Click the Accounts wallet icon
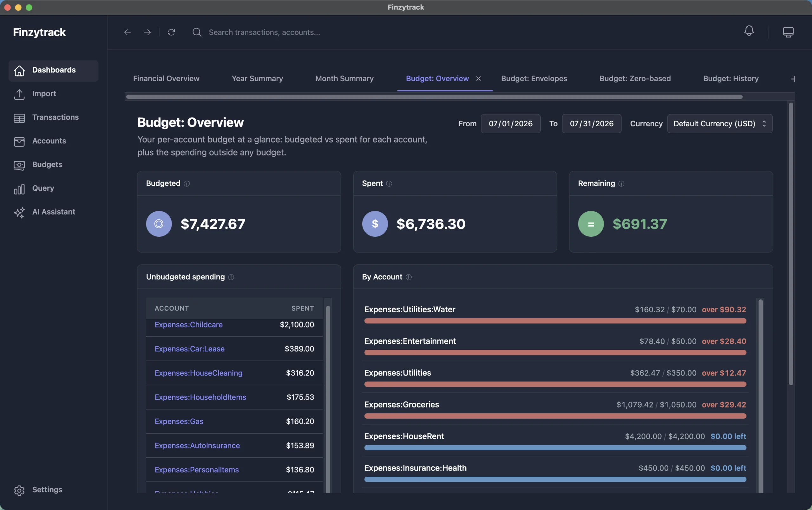The height and width of the screenshot is (510, 812). pyautogui.click(x=19, y=141)
